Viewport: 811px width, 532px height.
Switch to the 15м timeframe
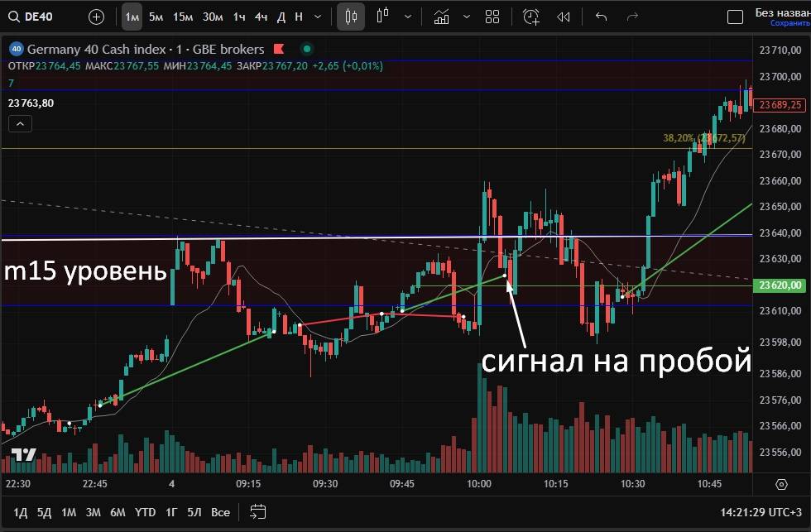click(x=183, y=17)
